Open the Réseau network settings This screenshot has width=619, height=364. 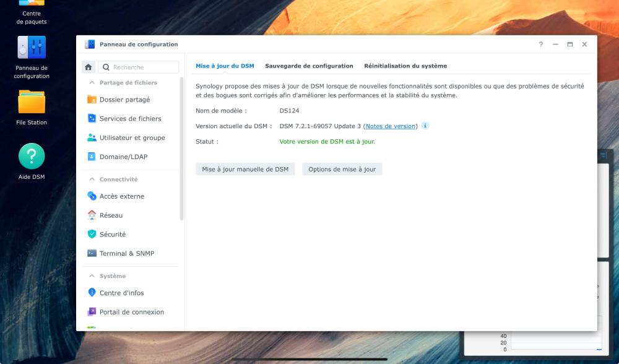[x=111, y=215]
